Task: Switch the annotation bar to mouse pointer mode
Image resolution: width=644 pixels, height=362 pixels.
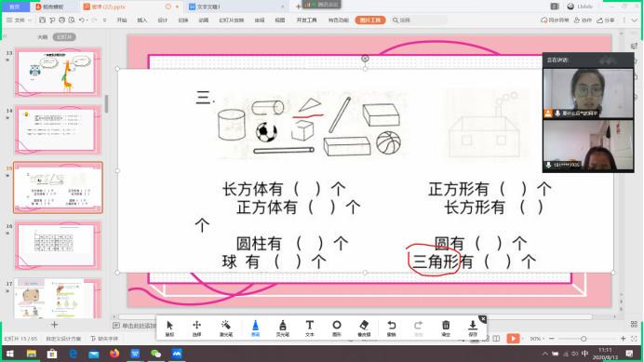Action: [169, 328]
